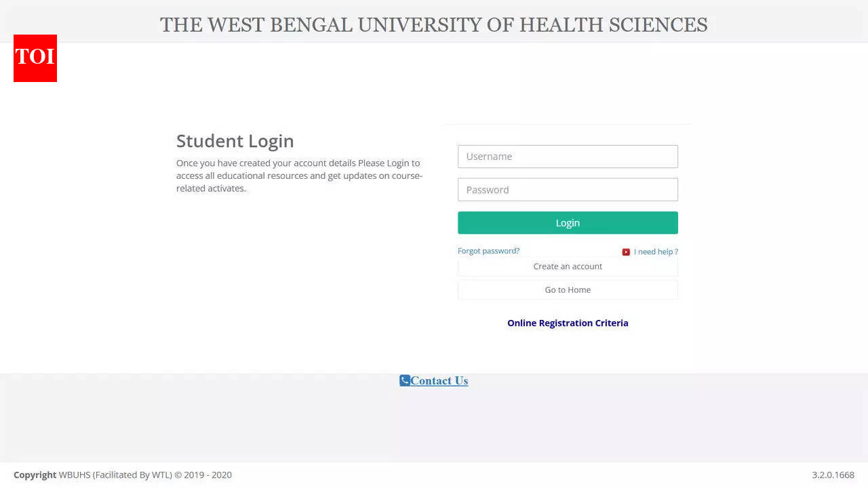This screenshot has width=868, height=488.
Task: Select the 'I need help ?' link
Action: [654, 251]
